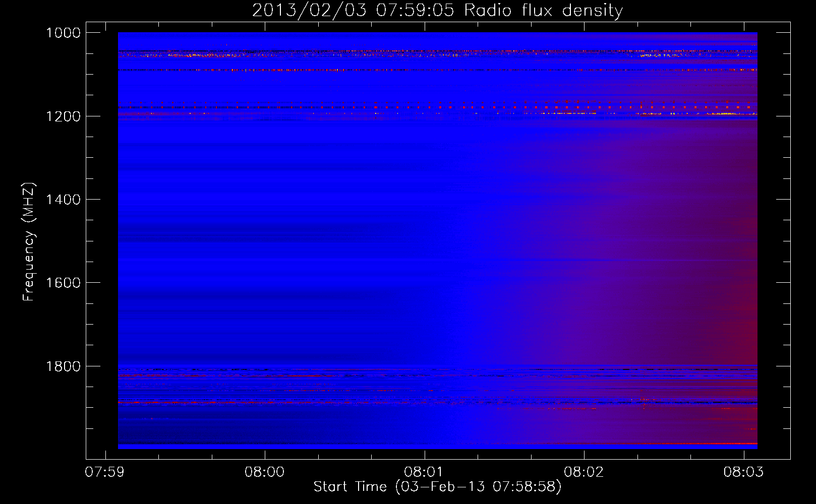
Task: Click the plot title "2013/02/03 07:59:05 Radio flux density"
Action: pyautogui.click(x=437, y=11)
